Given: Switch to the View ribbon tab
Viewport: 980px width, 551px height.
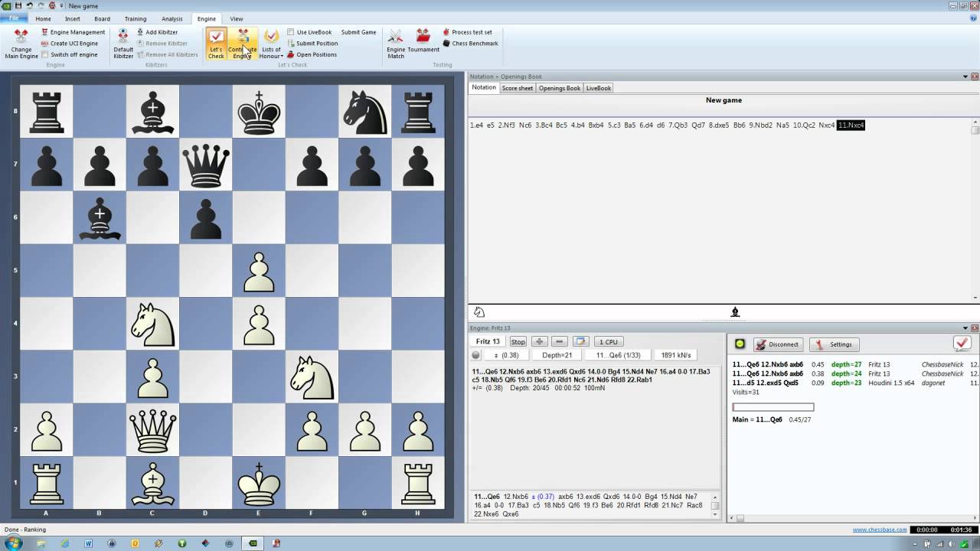Looking at the screenshot, I should (237, 18).
